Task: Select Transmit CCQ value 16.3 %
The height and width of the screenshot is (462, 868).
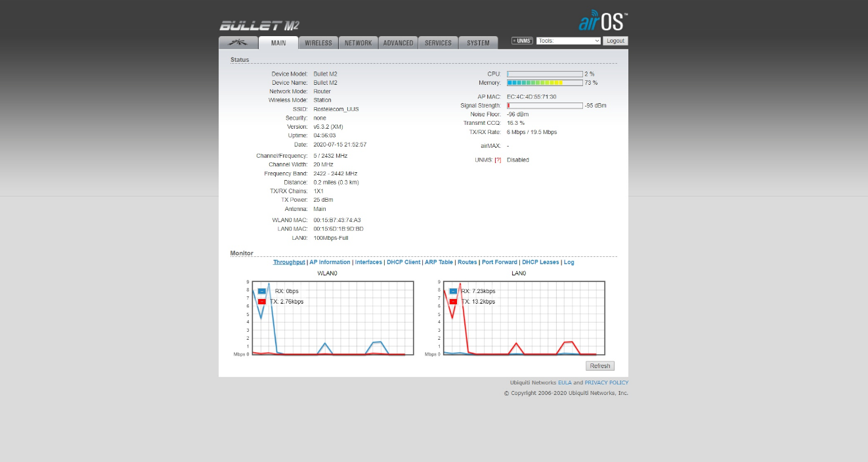Action: [516, 123]
